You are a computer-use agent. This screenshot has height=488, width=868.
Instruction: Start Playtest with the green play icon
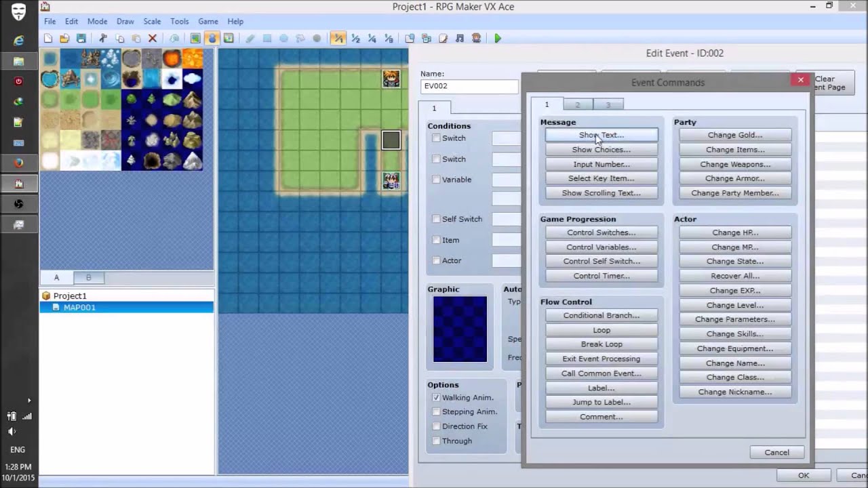[498, 39]
